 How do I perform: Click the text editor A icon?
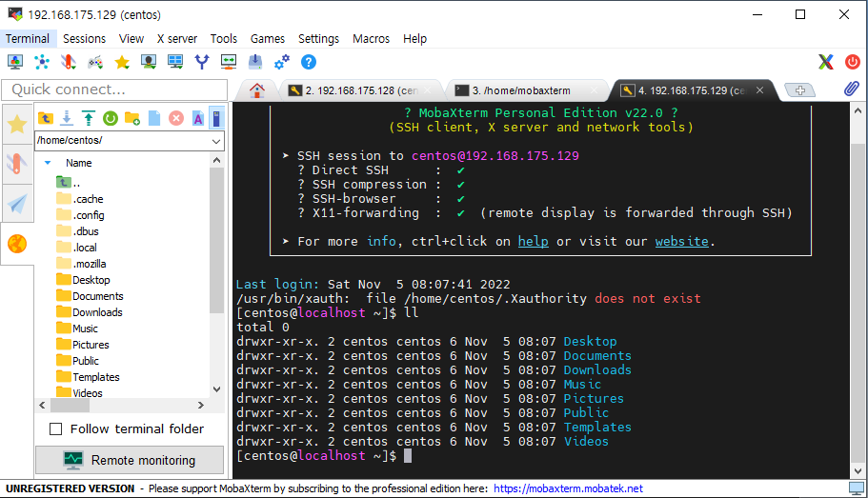(197, 118)
